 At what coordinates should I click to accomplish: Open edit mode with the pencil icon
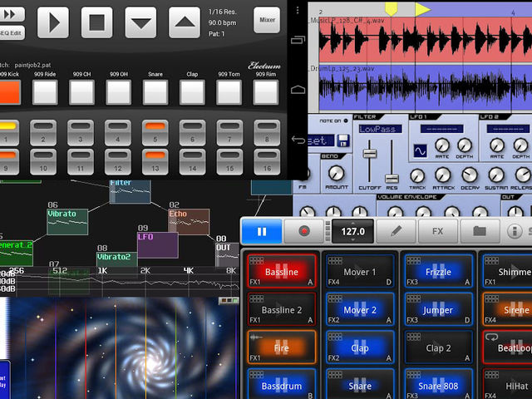click(396, 231)
